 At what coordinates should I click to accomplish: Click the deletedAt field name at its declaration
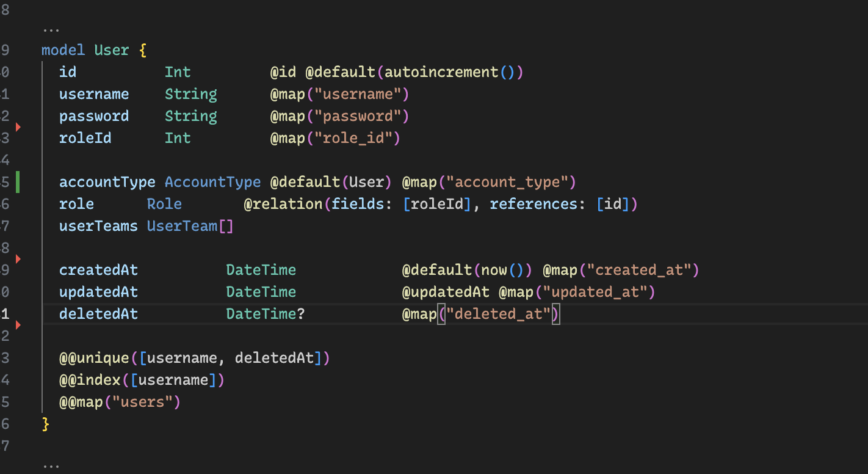(99, 314)
